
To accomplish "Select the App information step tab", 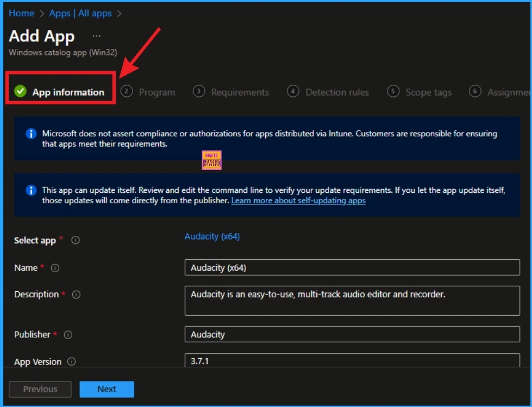I will click(x=60, y=92).
